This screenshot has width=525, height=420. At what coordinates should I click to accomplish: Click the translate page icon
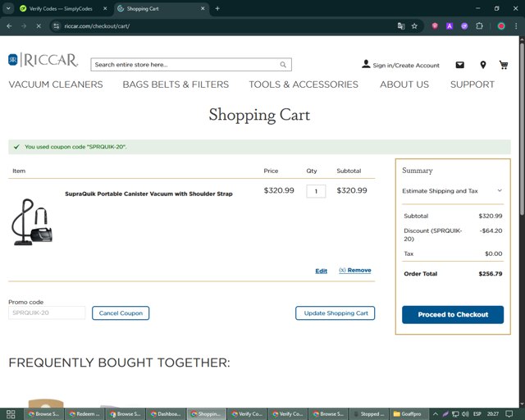401,25
